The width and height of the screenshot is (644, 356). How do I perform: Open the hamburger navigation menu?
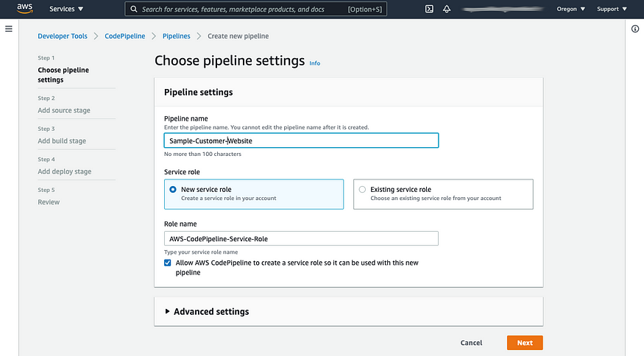click(9, 29)
